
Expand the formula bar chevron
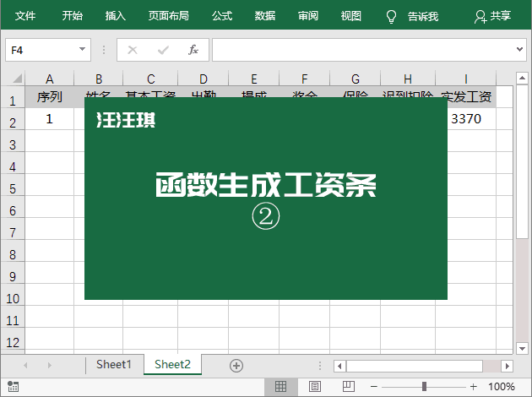tap(519, 50)
